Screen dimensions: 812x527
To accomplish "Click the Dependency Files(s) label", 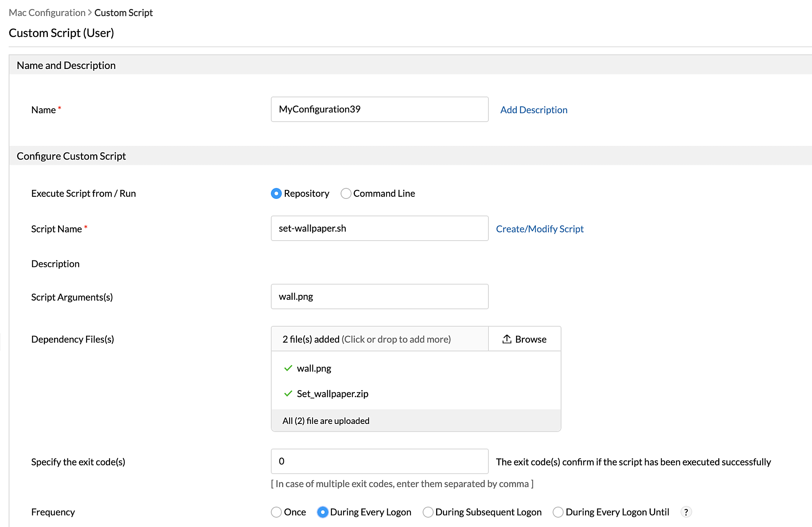I will pyautogui.click(x=73, y=339).
